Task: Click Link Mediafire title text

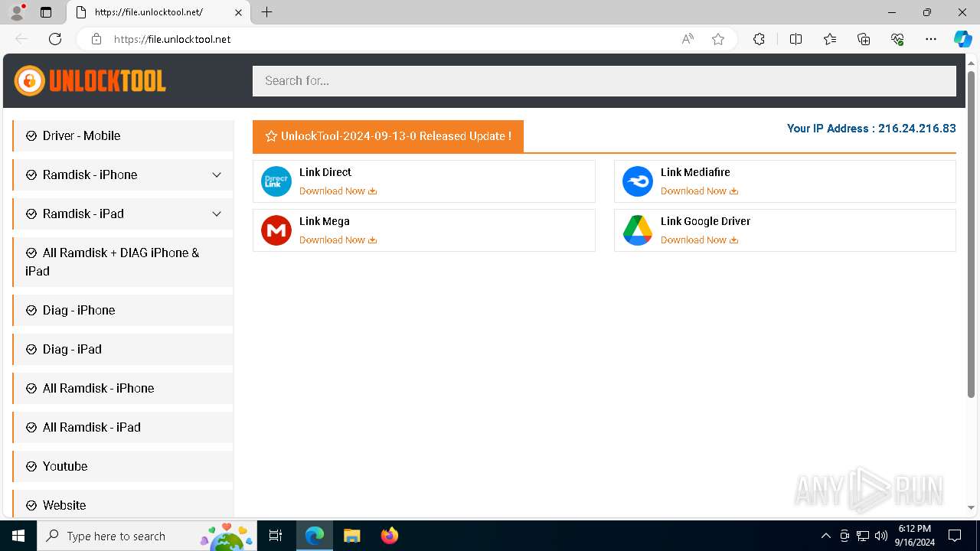Action: 695,172
